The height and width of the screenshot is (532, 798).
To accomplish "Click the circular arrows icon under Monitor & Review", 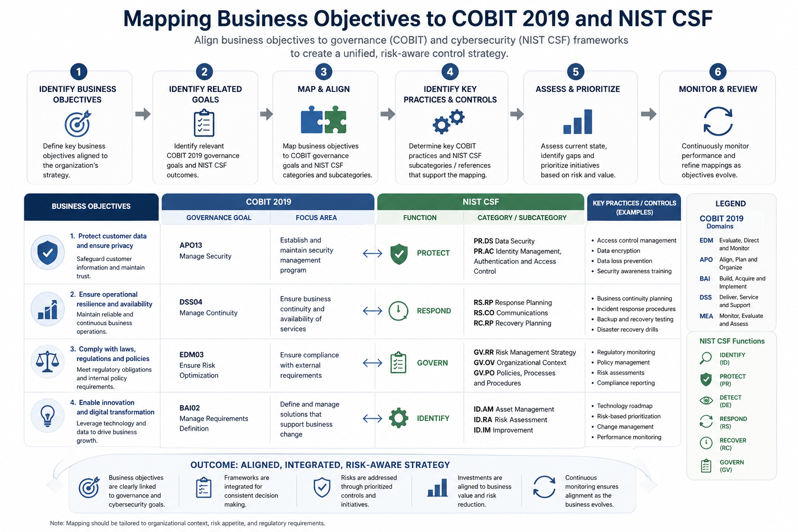I will 717,121.
